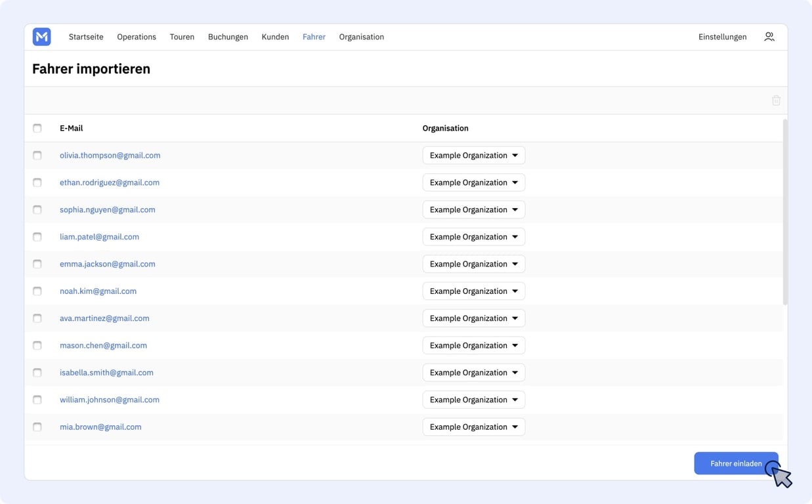Open the isabella.smith@gmail.com link
Screen dimensions: 812x504
point(106,372)
